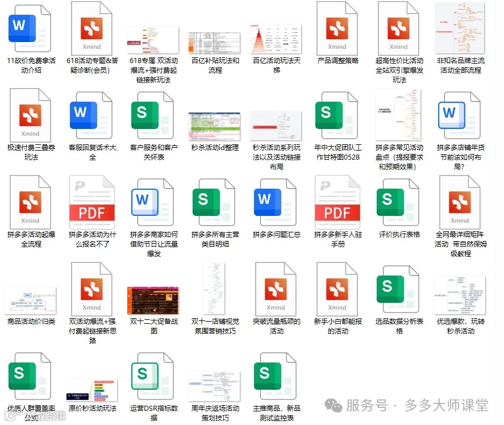Click the file name 拼多多问题汇总
This screenshot has height=425, width=504.
tap(276, 234)
